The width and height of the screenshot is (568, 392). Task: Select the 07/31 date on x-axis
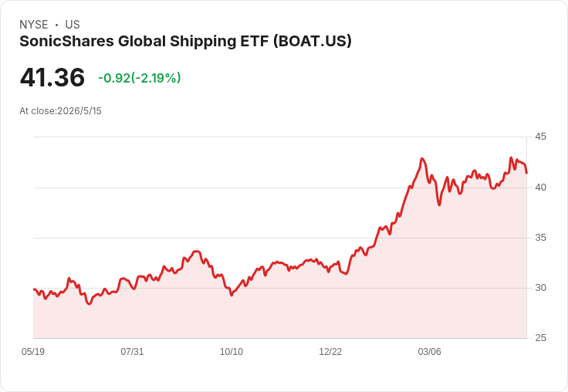click(132, 351)
